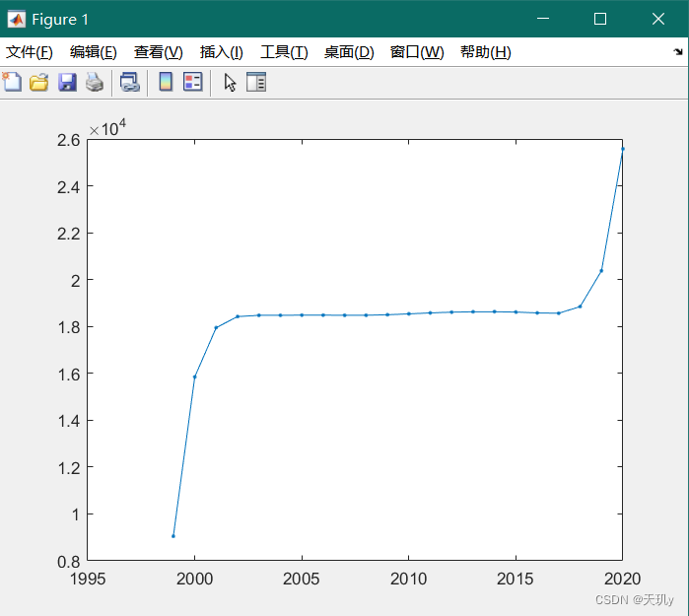689x616 pixels.
Task: Click the x-axis label 1995
Action: [88, 579]
